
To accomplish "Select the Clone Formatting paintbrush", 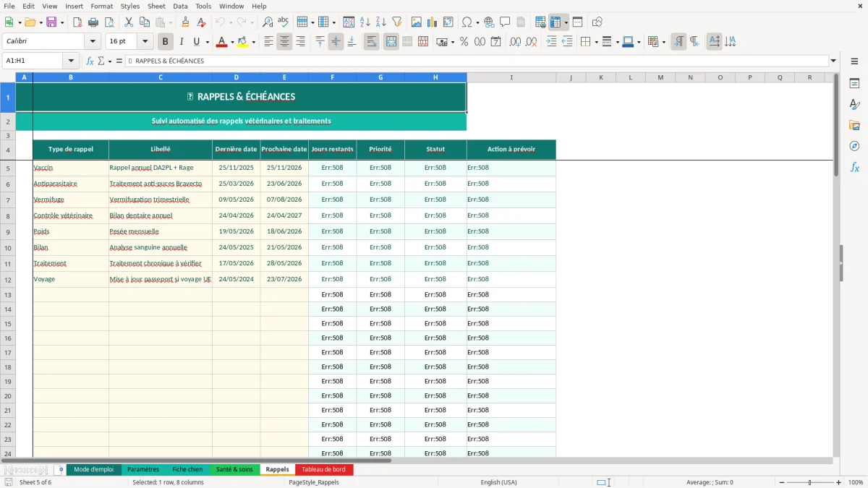I will (x=186, y=22).
